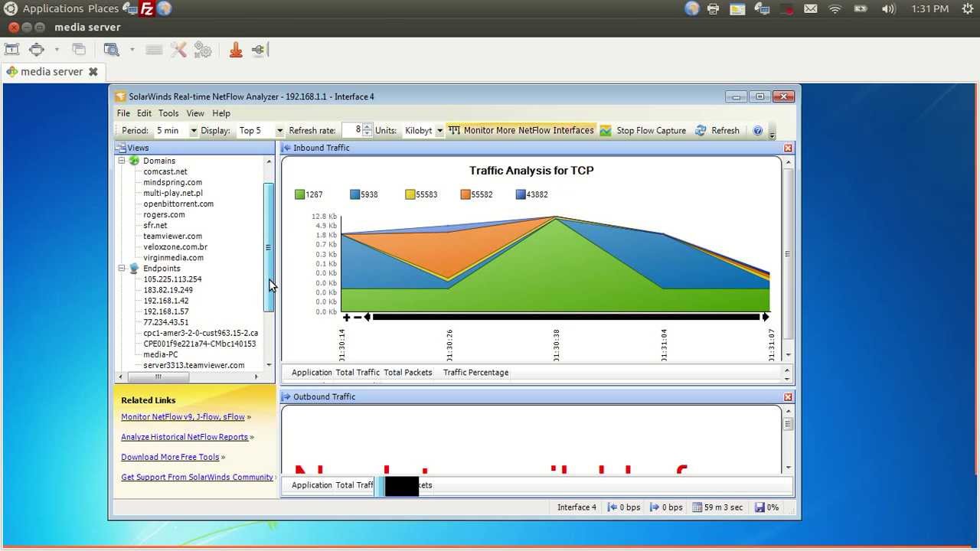The image size is (980, 551).
Task: Open Analyze Historical NetFlow Reports link
Action: [185, 437]
